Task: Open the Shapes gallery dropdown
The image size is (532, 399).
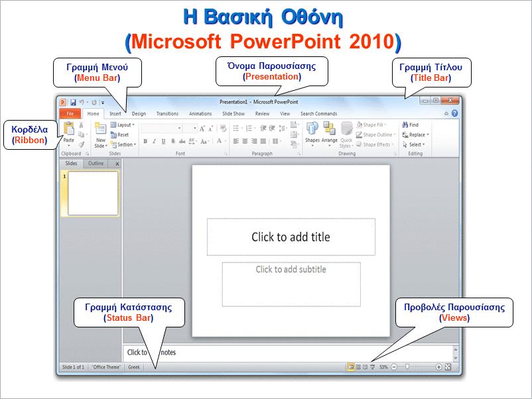Action: pos(312,135)
